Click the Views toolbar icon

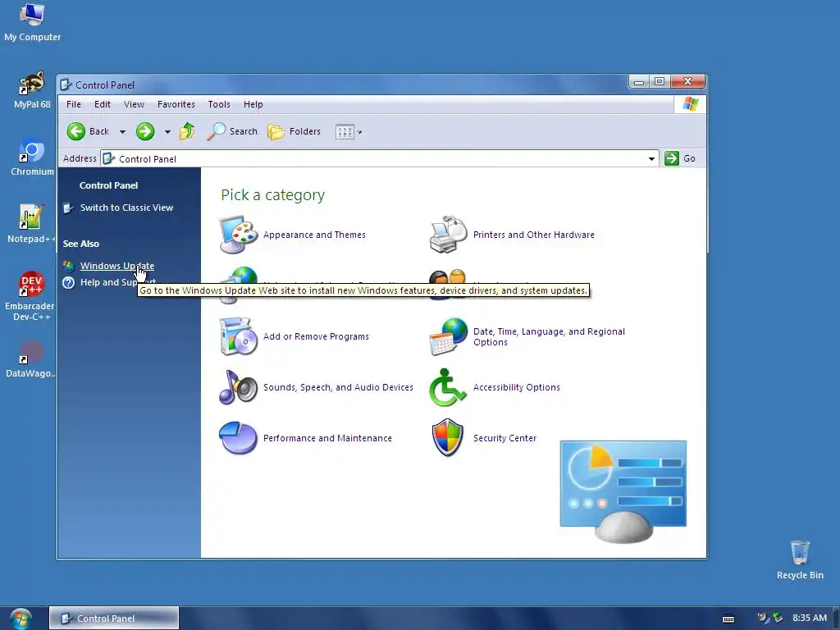[345, 132]
